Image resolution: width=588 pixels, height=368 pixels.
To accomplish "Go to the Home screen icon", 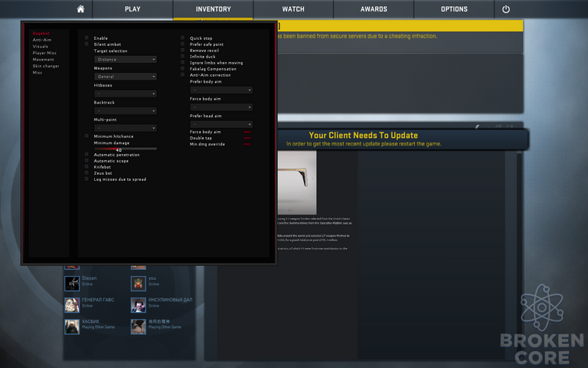I will (x=80, y=9).
